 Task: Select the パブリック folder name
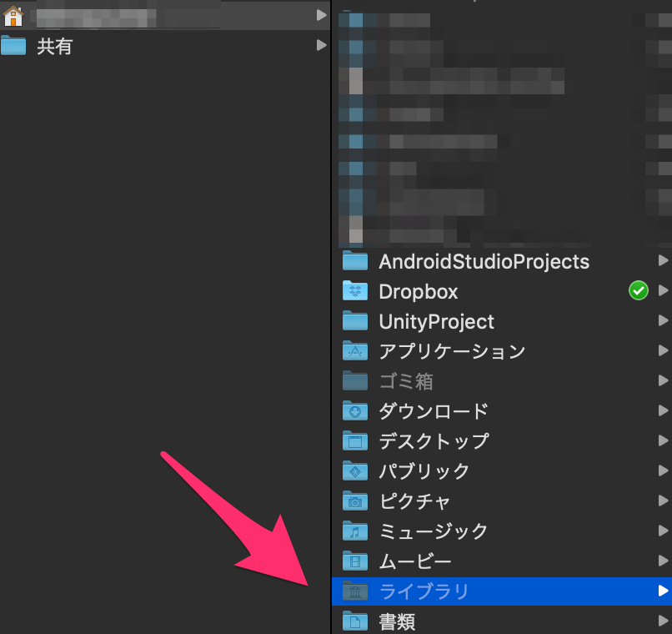(x=424, y=471)
